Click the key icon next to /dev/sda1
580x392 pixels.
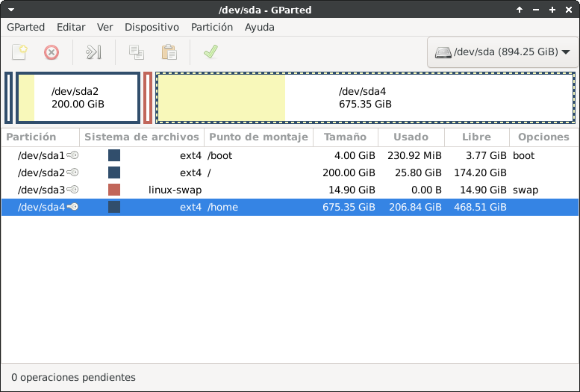coord(72,155)
